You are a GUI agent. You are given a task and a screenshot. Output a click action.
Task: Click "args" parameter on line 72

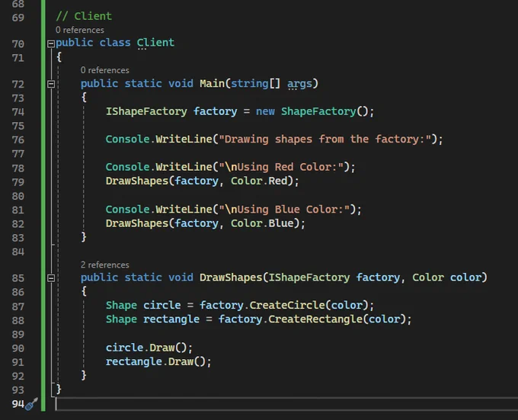tap(299, 83)
